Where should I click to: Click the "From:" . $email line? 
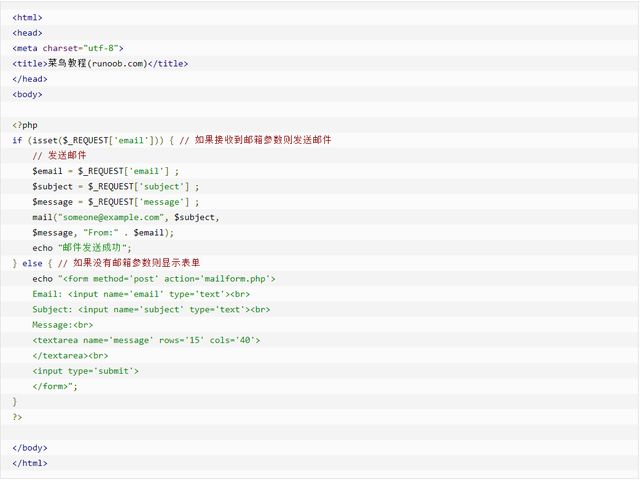click(103, 233)
